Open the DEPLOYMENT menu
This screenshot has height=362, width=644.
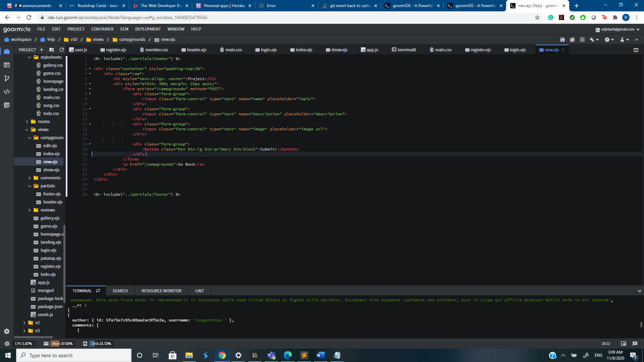point(148,29)
